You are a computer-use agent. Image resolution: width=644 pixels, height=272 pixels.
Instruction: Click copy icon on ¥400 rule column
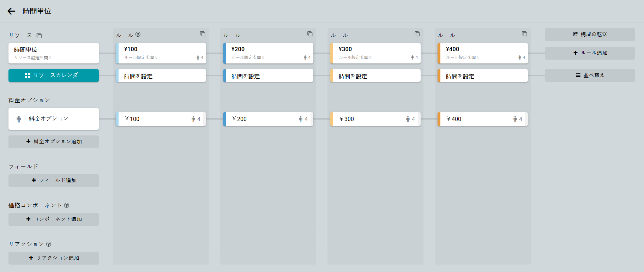pyautogui.click(x=524, y=34)
